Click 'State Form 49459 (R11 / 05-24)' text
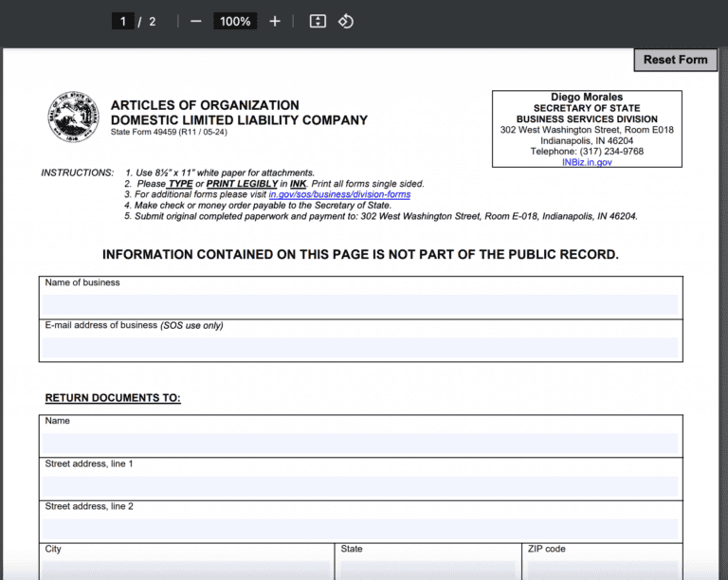Viewport: 728px width, 580px height. pos(169,133)
